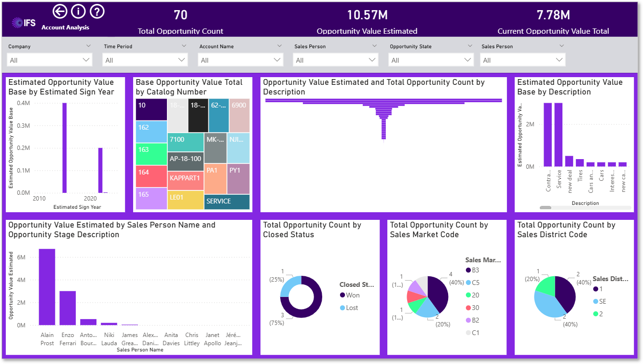Screen dimensions: 643x364
Task: Select the KAPPART1 treemap tile
Action: (x=186, y=181)
